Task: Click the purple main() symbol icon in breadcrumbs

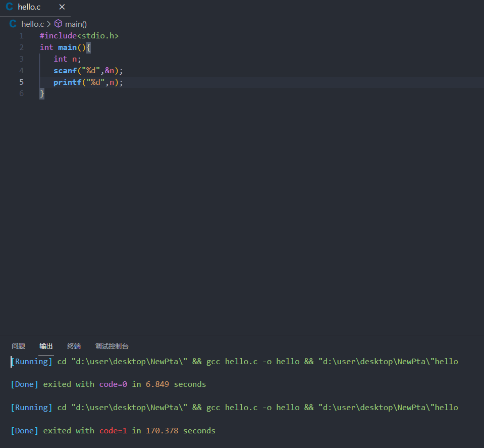Action: tap(58, 24)
